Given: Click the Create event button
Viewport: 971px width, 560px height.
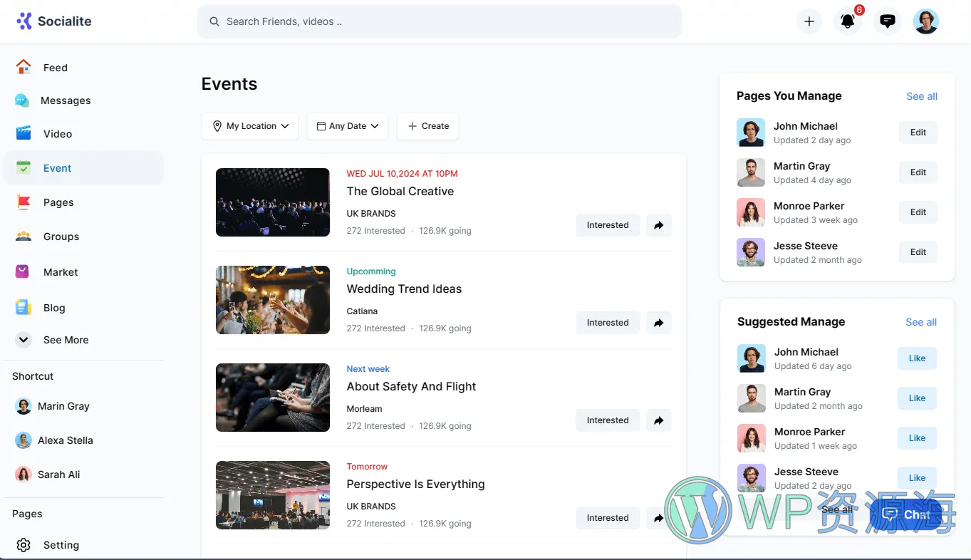Looking at the screenshot, I should tap(427, 126).
